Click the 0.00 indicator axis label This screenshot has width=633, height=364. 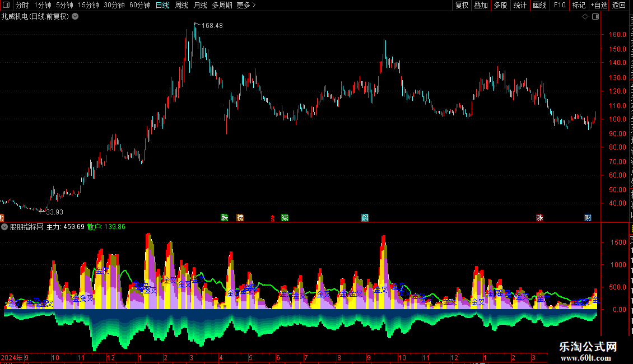pos(620,310)
